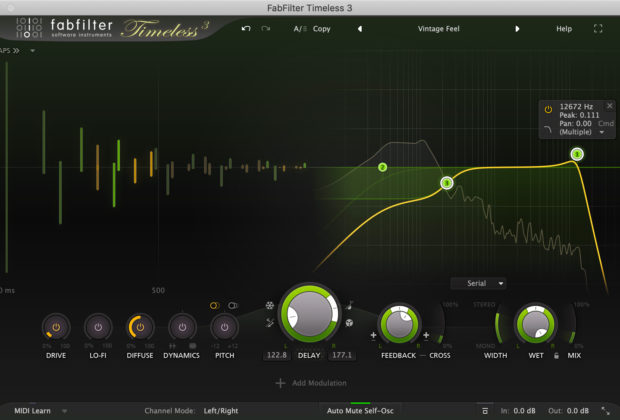620x420 pixels.
Task: Click the FabFilter logo
Action: click(64, 28)
